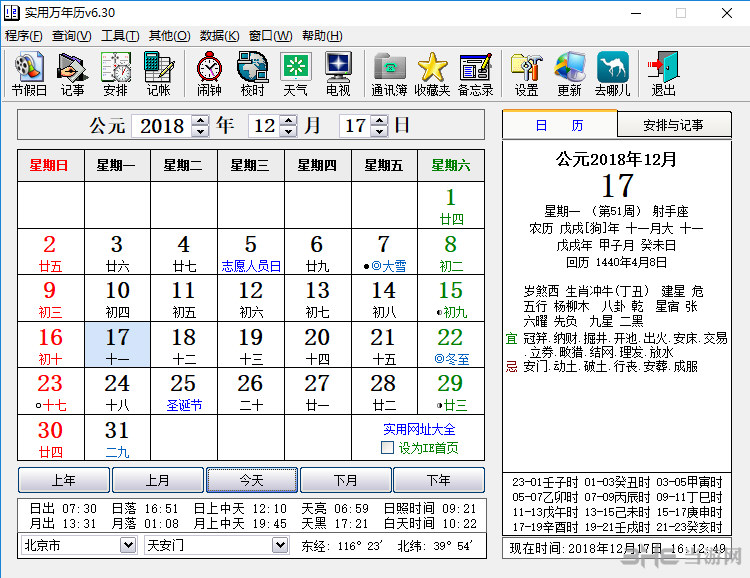Open the 安排 schedule tool
The image size is (750, 578).
115,74
